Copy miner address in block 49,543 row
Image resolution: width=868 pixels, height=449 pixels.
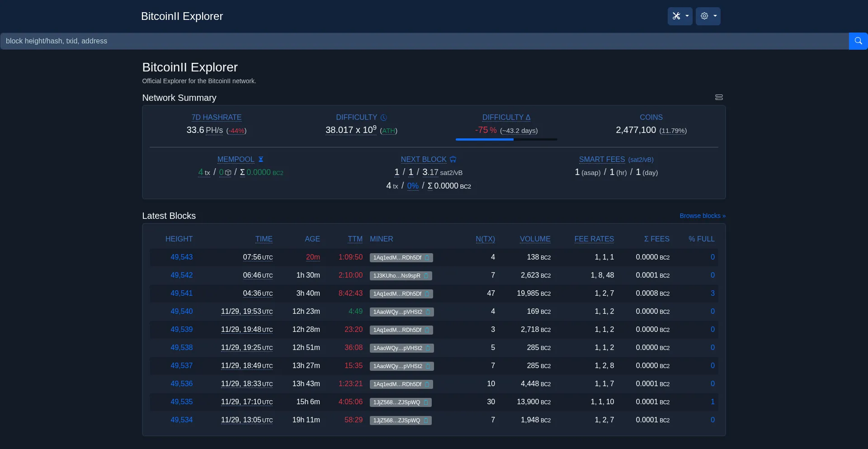(x=427, y=258)
